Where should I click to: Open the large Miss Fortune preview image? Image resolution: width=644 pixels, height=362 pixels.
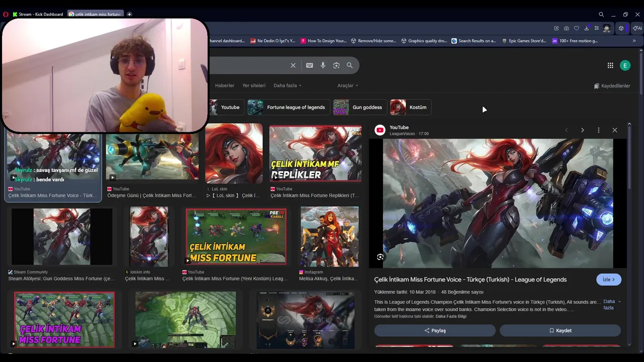click(498, 204)
